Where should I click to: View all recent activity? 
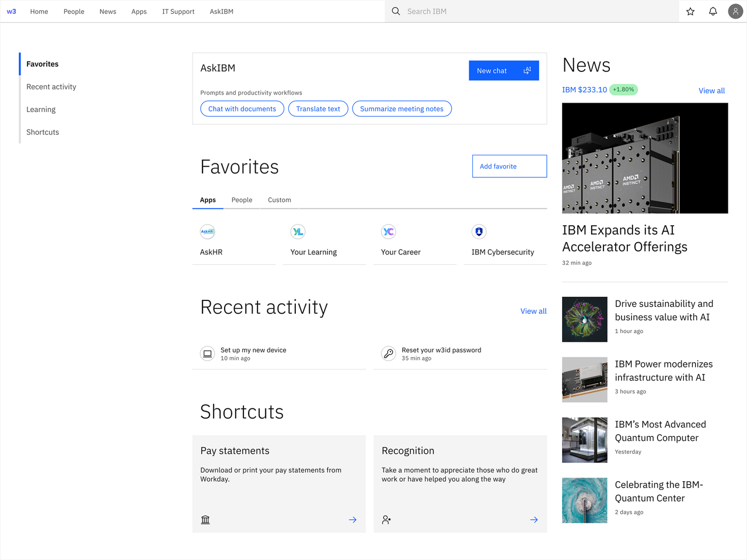click(x=533, y=311)
